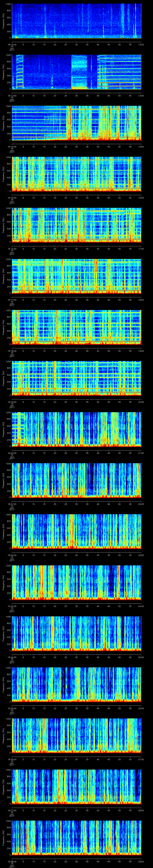Click the 1000 tick on the top frequency axis
The image size is (153, 868).
tap(8, 4)
